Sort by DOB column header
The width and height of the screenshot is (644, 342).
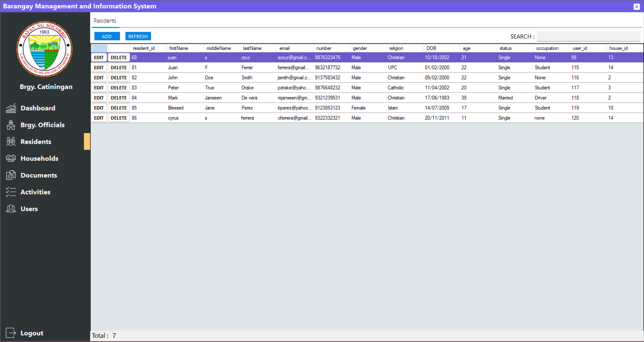[x=441, y=48]
